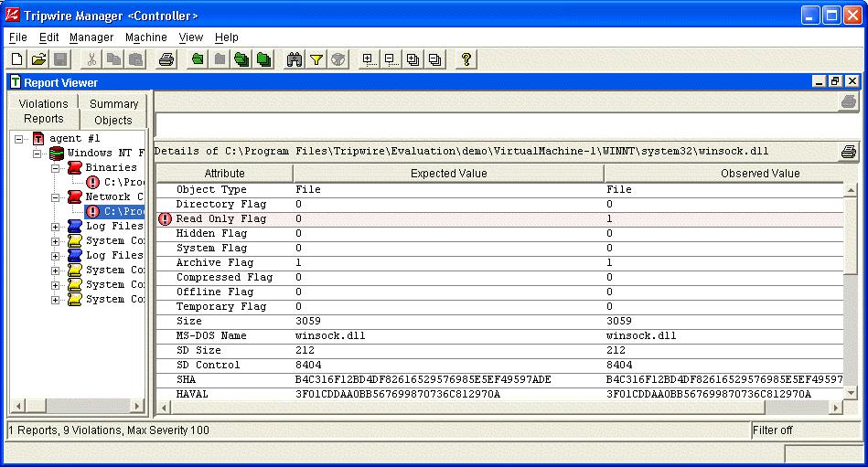Open the Help menu
Image resolution: width=868 pixels, height=467 pixels.
click(x=227, y=37)
